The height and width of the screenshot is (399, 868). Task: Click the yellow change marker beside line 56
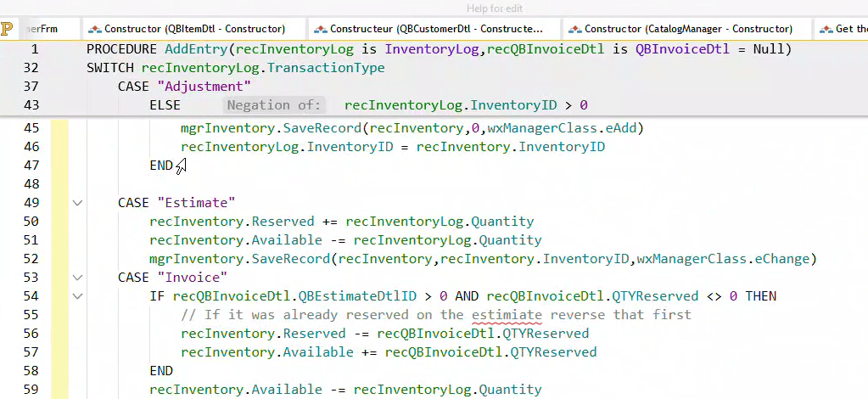coord(59,334)
